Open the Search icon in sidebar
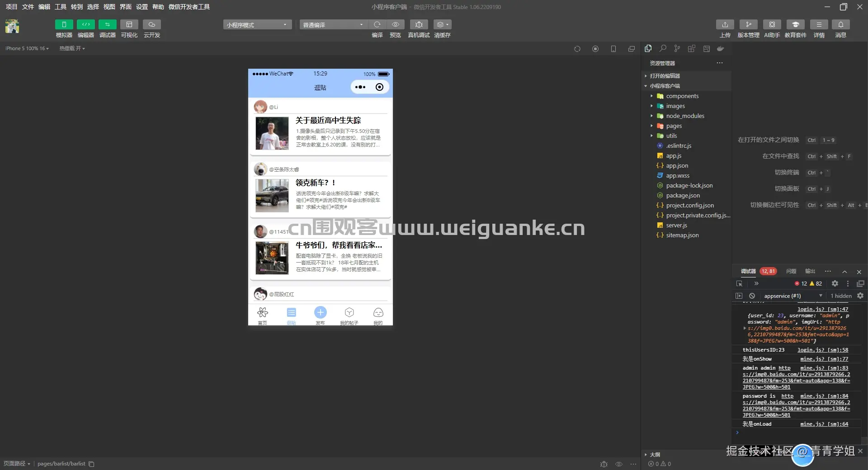This screenshot has width=868, height=470. pos(663,48)
